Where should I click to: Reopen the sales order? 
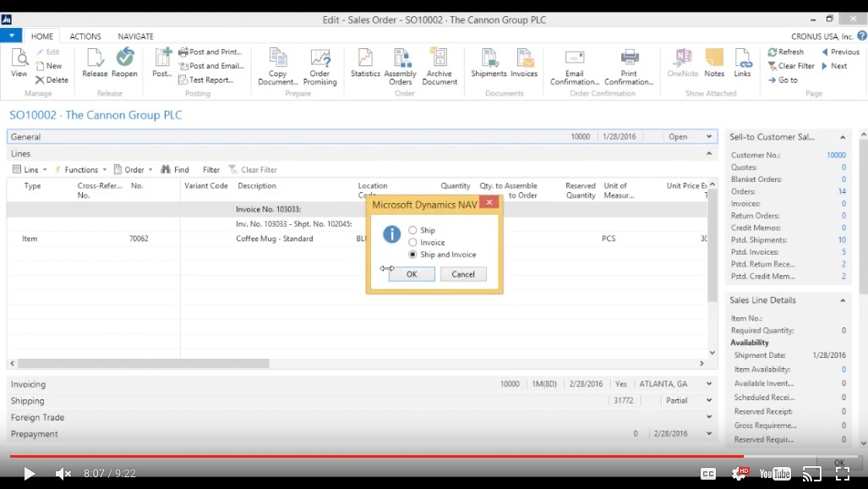coord(124,63)
